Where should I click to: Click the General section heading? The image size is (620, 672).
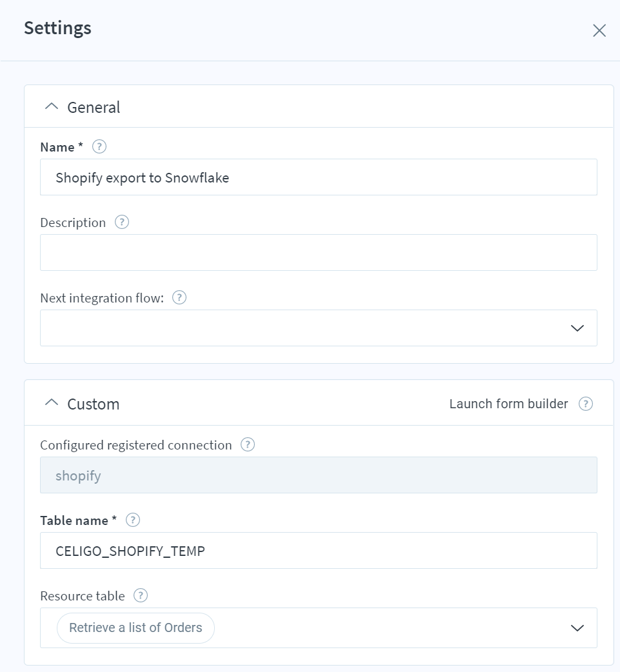pyautogui.click(x=94, y=107)
